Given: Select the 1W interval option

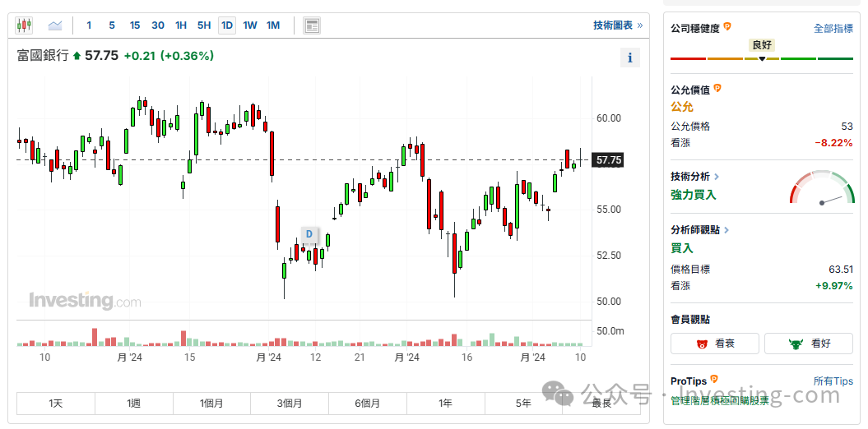Looking at the screenshot, I should pos(250,25).
